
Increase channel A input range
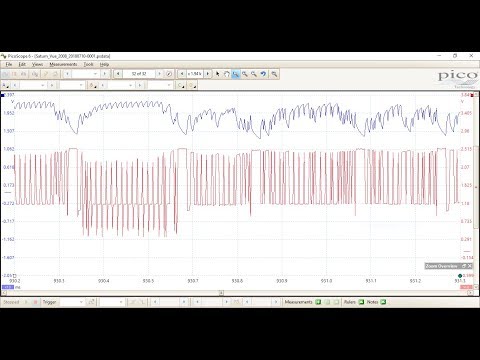pos(52,85)
